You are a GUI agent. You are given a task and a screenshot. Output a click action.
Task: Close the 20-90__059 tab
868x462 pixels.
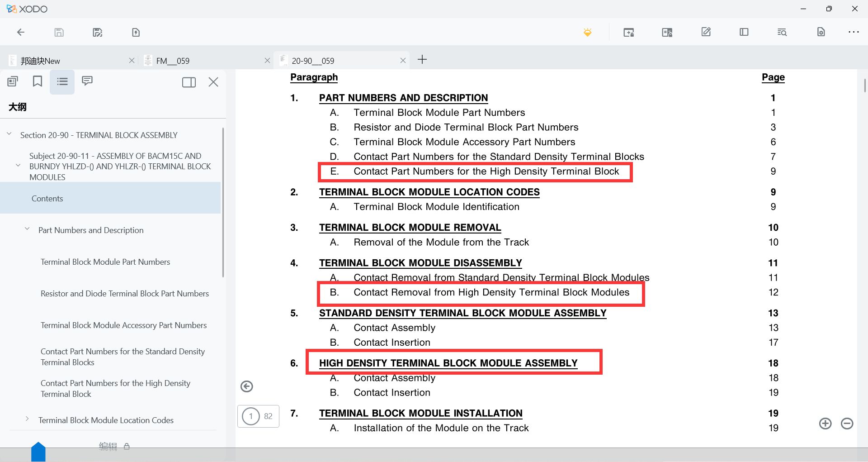pos(403,61)
